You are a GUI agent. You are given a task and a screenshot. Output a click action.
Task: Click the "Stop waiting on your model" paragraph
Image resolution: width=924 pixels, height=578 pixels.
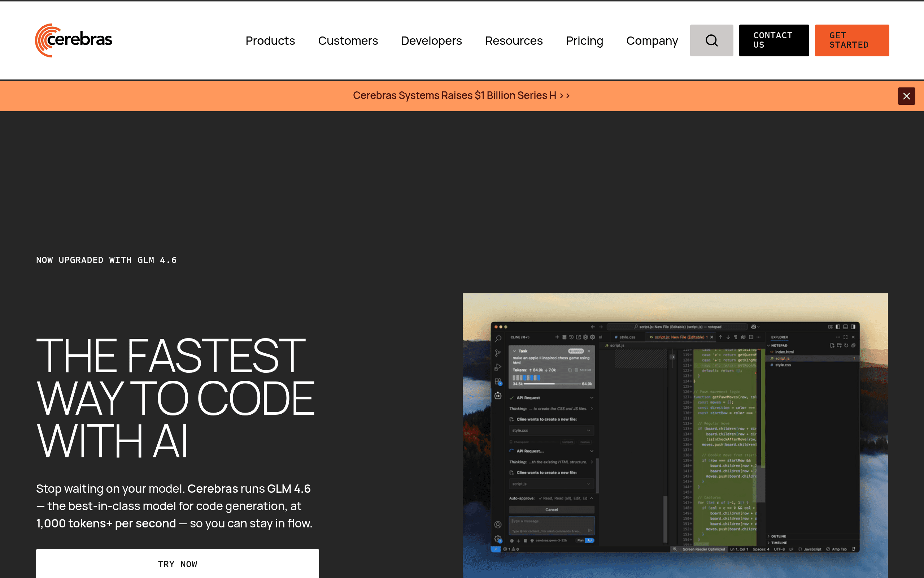point(174,506)
